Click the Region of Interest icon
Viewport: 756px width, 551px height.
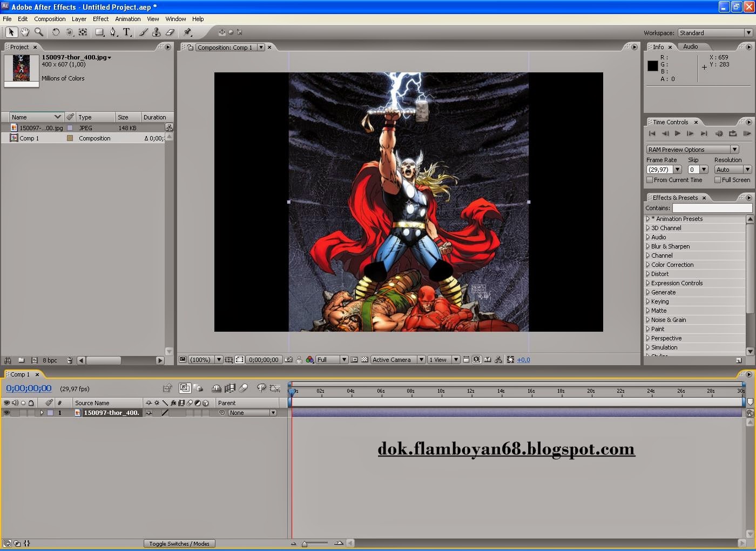pos(354,360)
